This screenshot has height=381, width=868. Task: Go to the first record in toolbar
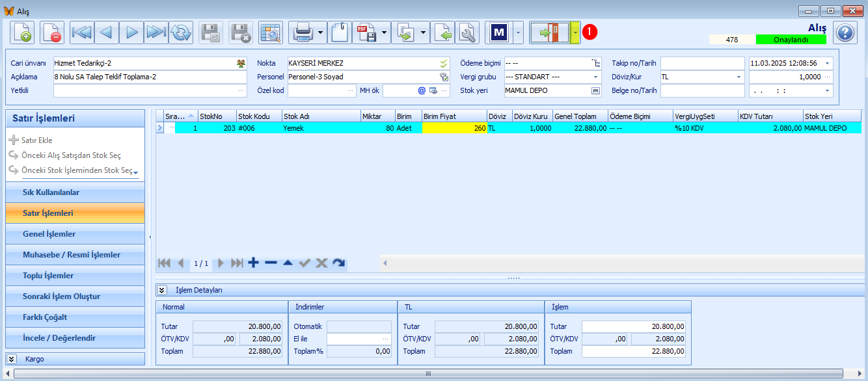point(82,32)
